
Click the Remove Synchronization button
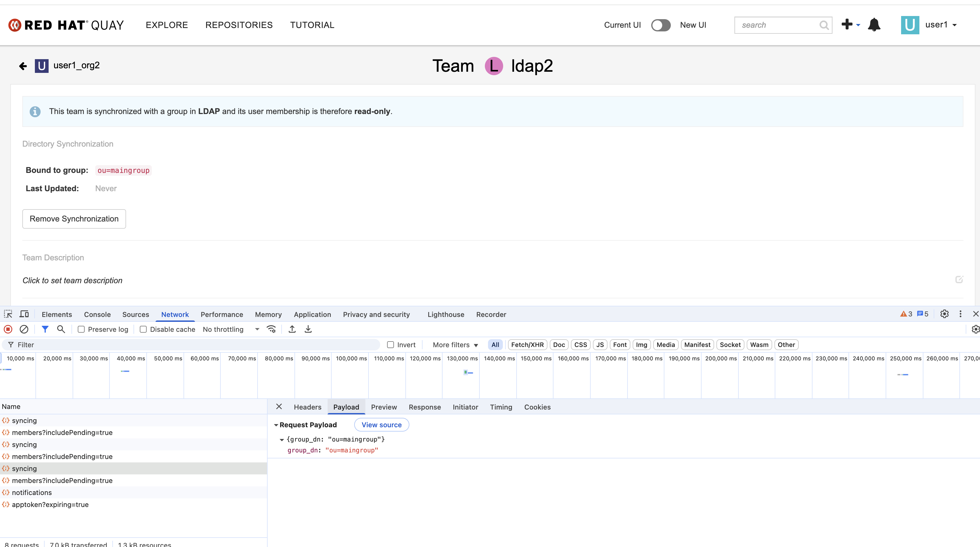pos(74,219)
